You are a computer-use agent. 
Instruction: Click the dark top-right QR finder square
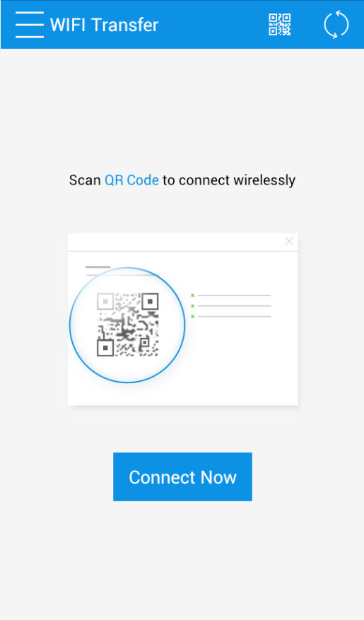(150, 301)
